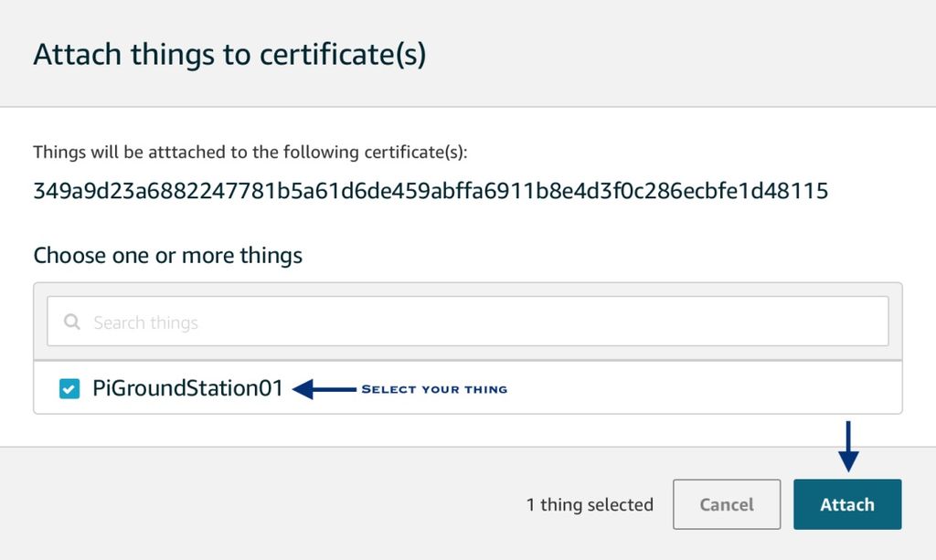936x560 pixels.
Task: Click the gray dialog footer background
Action: click(269, 504)
